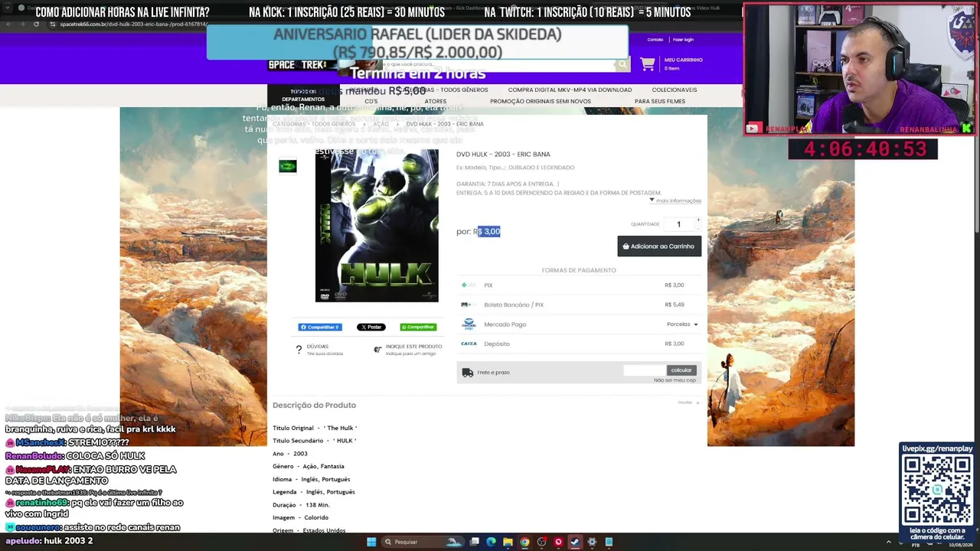Screen dimensions: 980x551
Task: Follow the Contato link
Action: pyautogui.click(x=655, y=40)
